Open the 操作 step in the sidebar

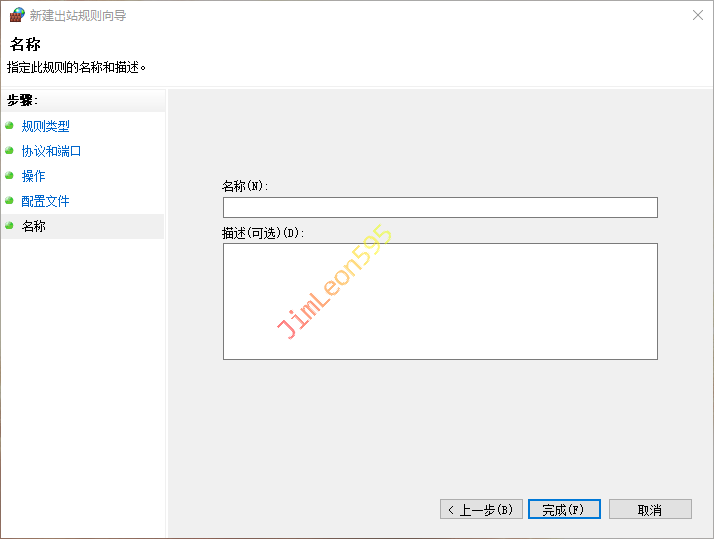[33, 176]
